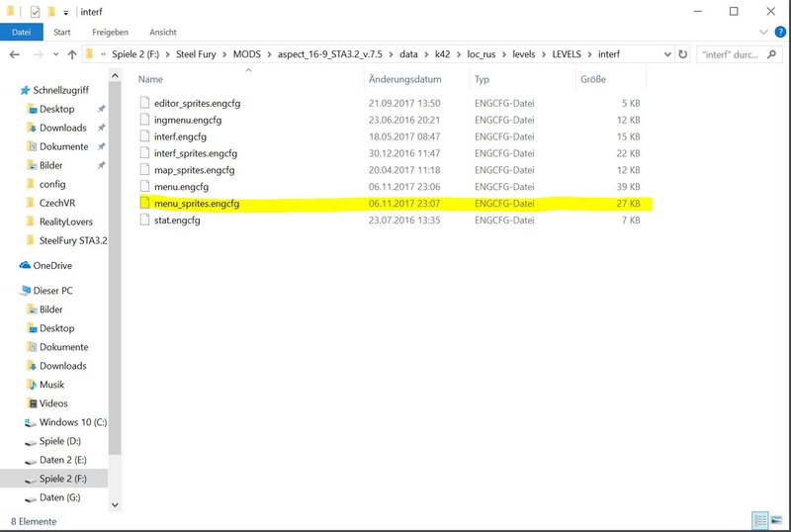Select file interf.engcfg
This screenshot has width=791, height=532.
click(x=180, y=136)
